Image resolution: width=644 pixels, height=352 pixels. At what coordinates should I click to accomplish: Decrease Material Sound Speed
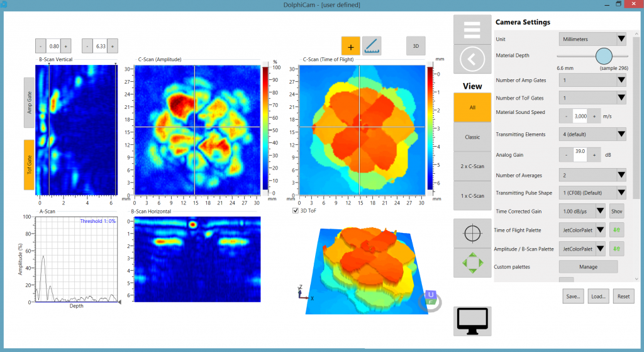click(x=566, y=116)
